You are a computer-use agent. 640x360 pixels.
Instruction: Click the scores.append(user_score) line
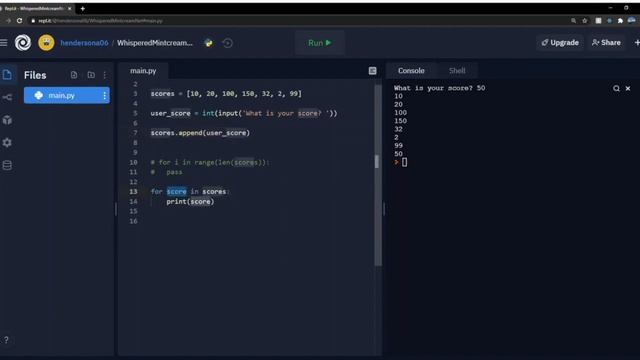200,133
